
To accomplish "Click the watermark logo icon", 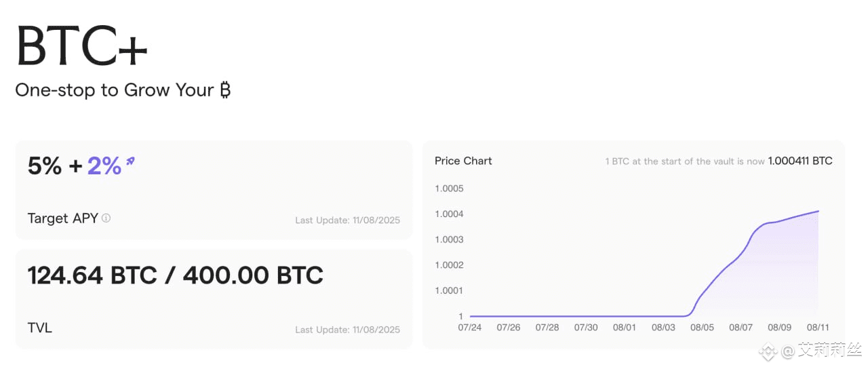I will [768, 351].
